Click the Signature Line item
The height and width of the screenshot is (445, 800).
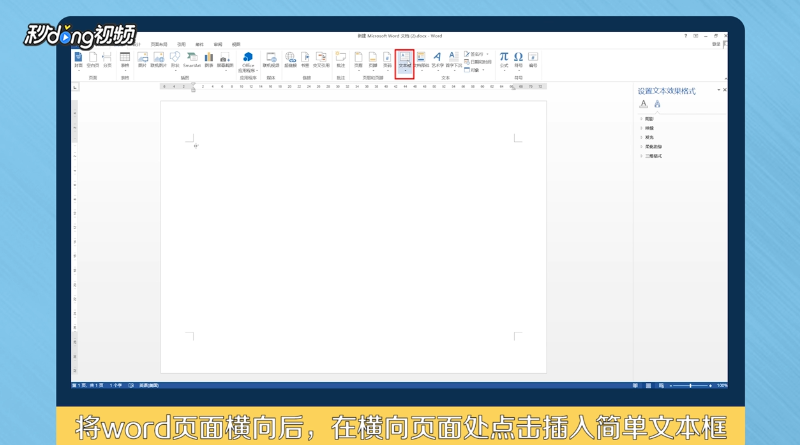[x=476, y=54]
